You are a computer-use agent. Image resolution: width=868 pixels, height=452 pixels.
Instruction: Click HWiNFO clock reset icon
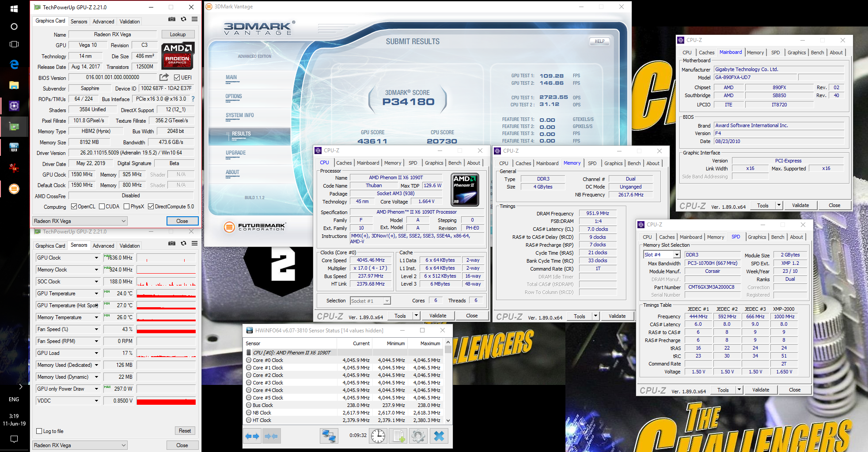click(378, 436)
